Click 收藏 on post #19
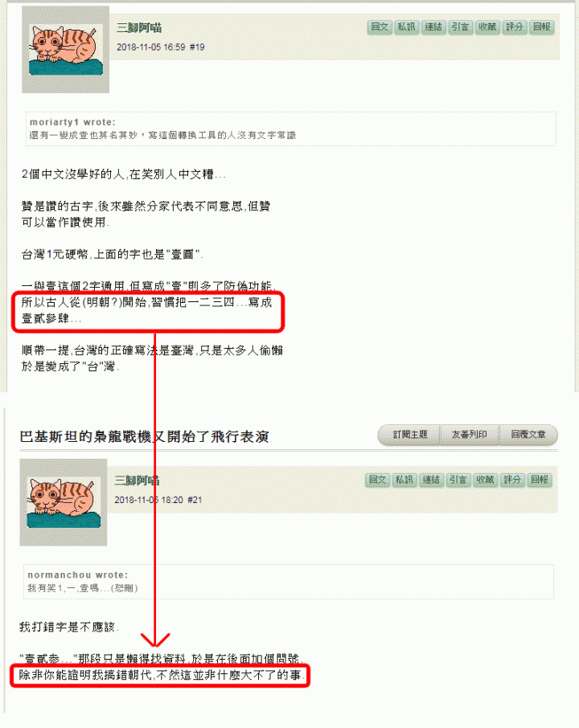This screenshot has width=579, height=728. (487, 27)
